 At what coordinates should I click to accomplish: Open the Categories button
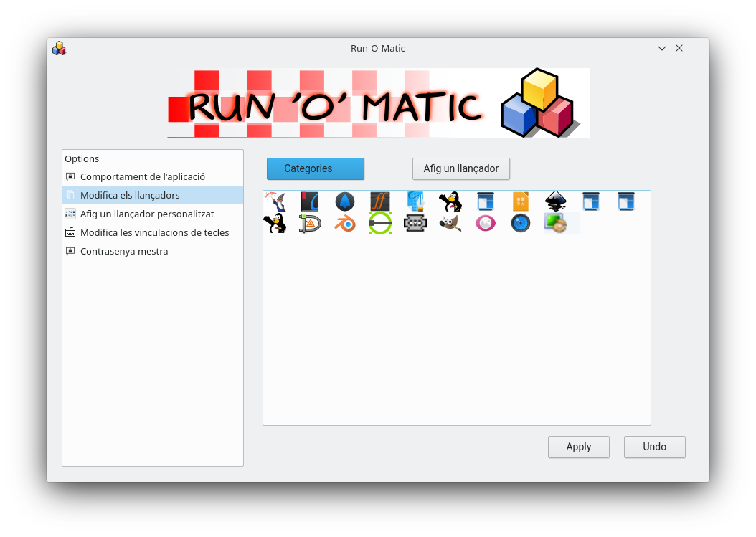click(x=316, y=168)
